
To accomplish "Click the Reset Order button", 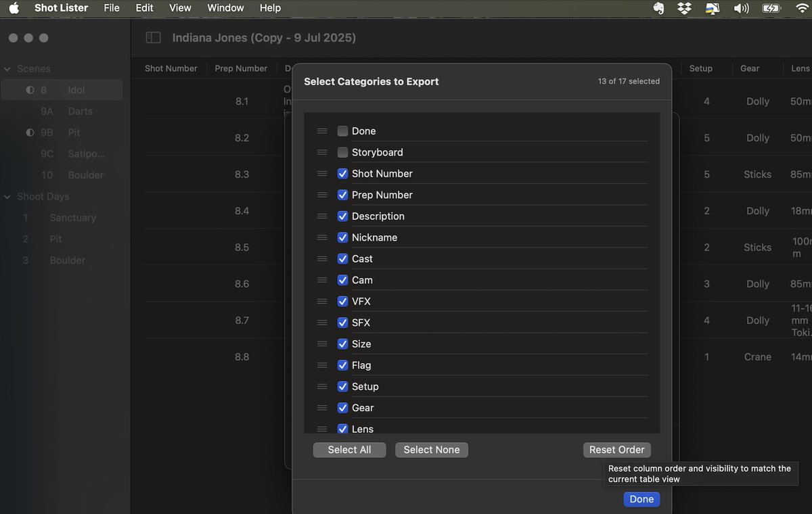I will (x=617, y=450).
